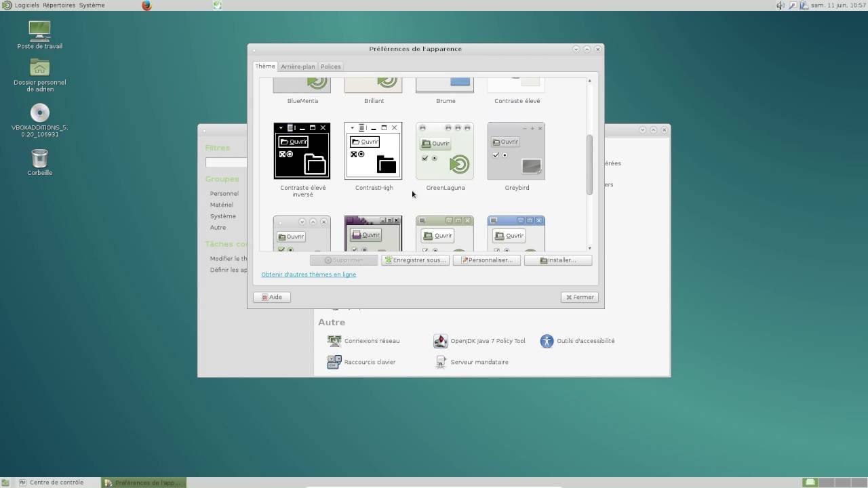
Task: Open Poste de travail desktop icon
Action: (39, 35)
